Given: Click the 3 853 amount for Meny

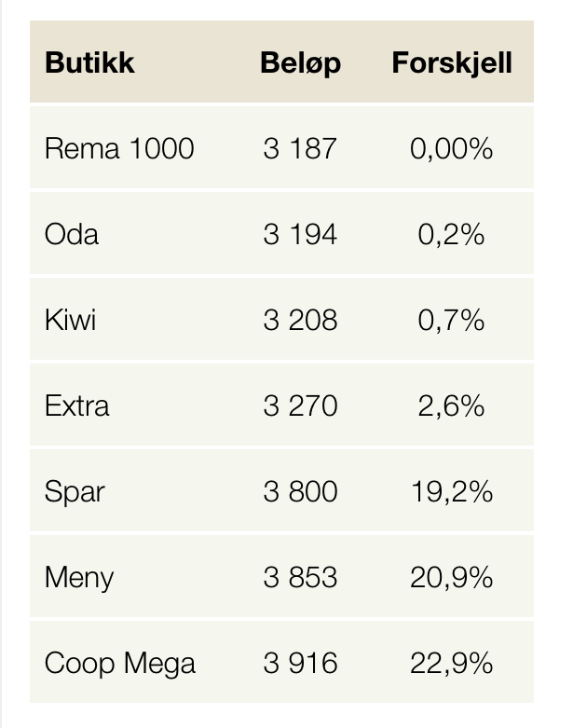Looking at the screenshot, I should pos(300,577).
